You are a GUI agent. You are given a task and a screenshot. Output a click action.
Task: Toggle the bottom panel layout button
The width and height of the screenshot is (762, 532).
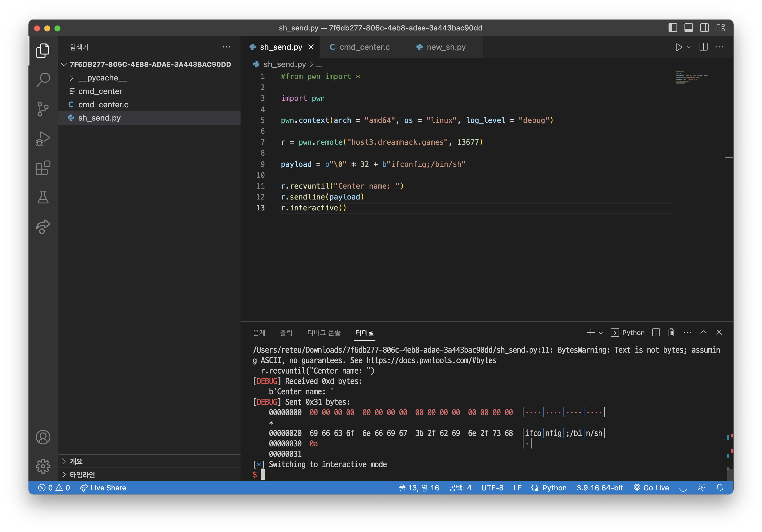click(688, 28)
